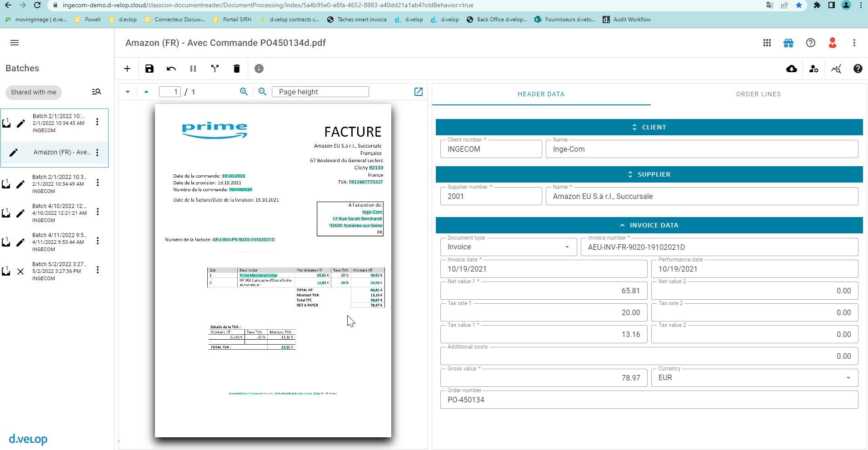Open help circle icon in header

(811, 43)
